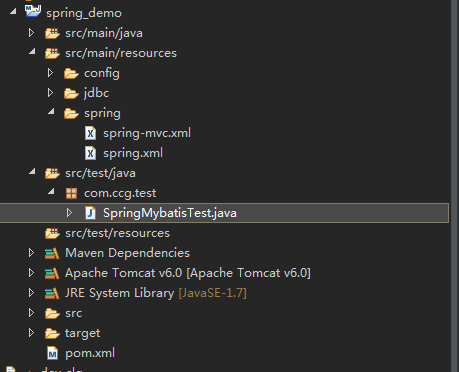Click the spring-mvc.xml file icon
Screen dimensions: 459x372
tap(90, 133)
